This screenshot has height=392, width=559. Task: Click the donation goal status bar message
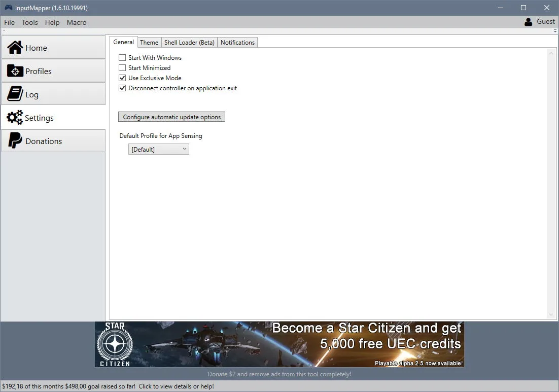pyautogui.click(x=108, y=386)
